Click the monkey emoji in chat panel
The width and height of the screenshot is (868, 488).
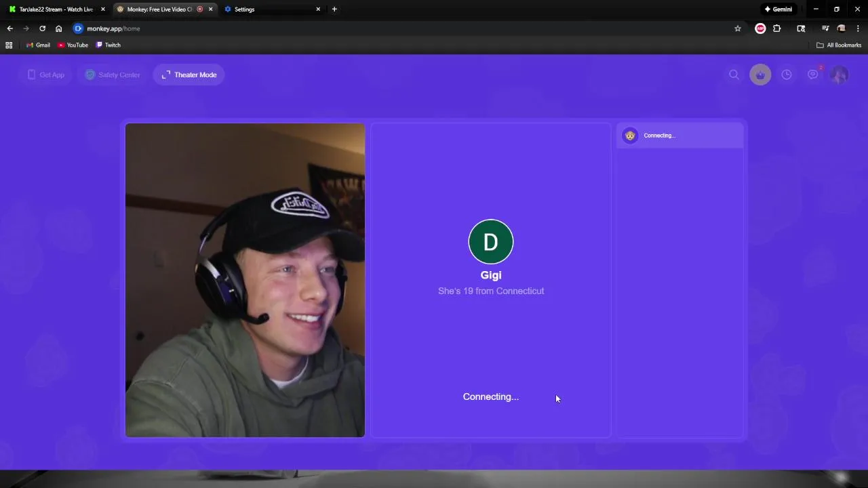pos(630,136)
